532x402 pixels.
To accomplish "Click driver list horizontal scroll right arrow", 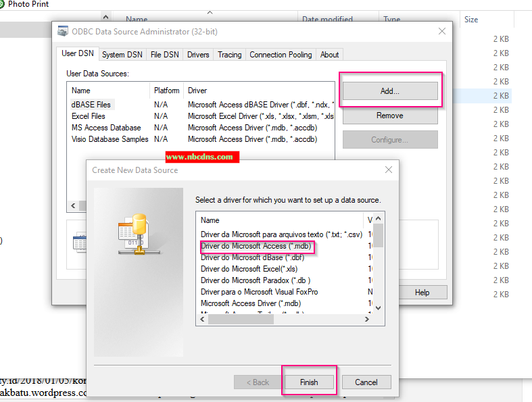I will click(x=367, y=319).
